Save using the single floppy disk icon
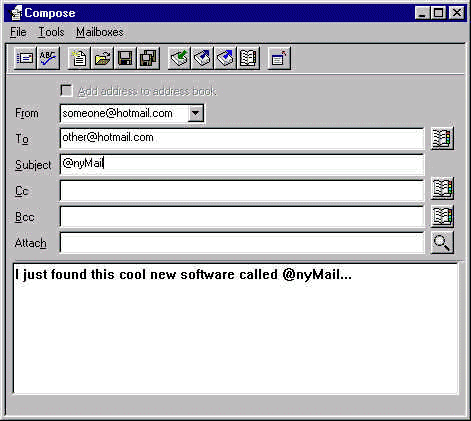Screen dimensions: 471x421 click(x=125, y=58)
